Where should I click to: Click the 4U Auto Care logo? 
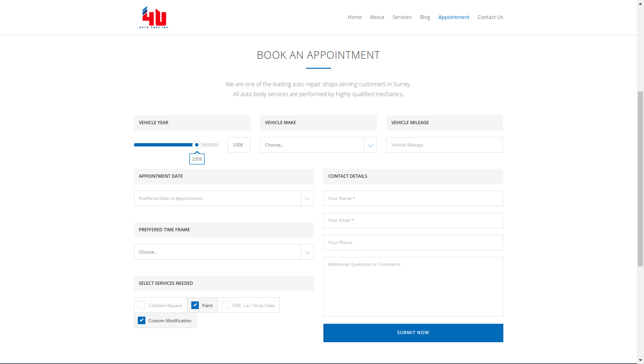tap(154, 18)
